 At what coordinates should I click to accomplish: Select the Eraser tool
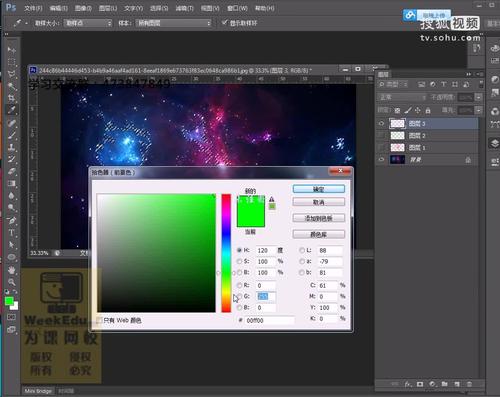(12, 171)
